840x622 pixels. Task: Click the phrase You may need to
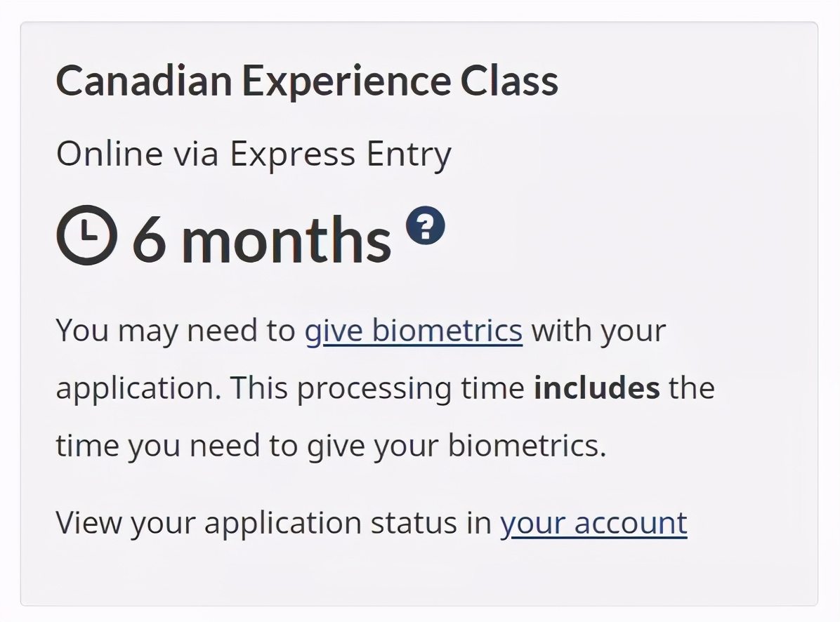(176, 330)
